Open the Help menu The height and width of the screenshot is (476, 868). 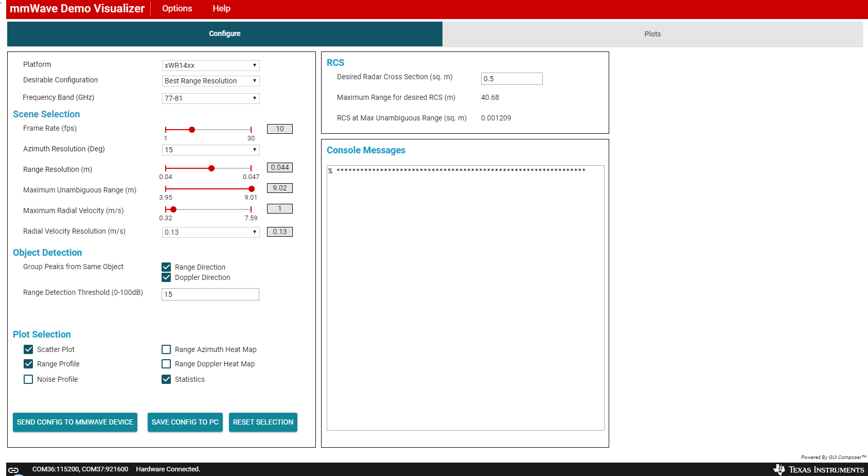221,8
